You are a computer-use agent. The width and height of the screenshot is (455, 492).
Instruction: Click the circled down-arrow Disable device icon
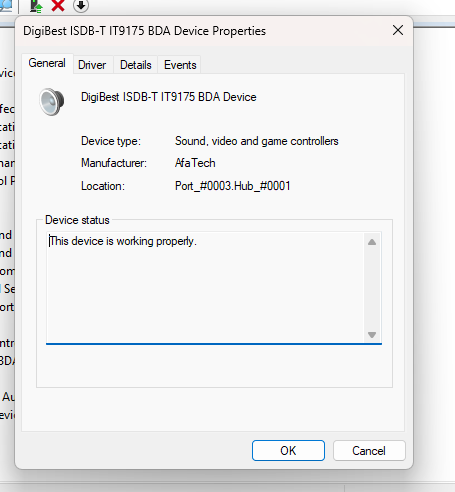coord(81,6)
